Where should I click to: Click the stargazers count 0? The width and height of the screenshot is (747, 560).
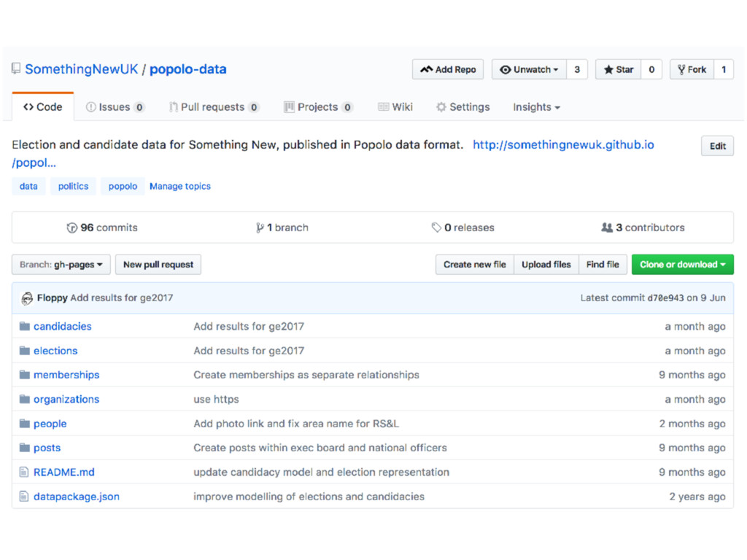click(x=651, y=69)
